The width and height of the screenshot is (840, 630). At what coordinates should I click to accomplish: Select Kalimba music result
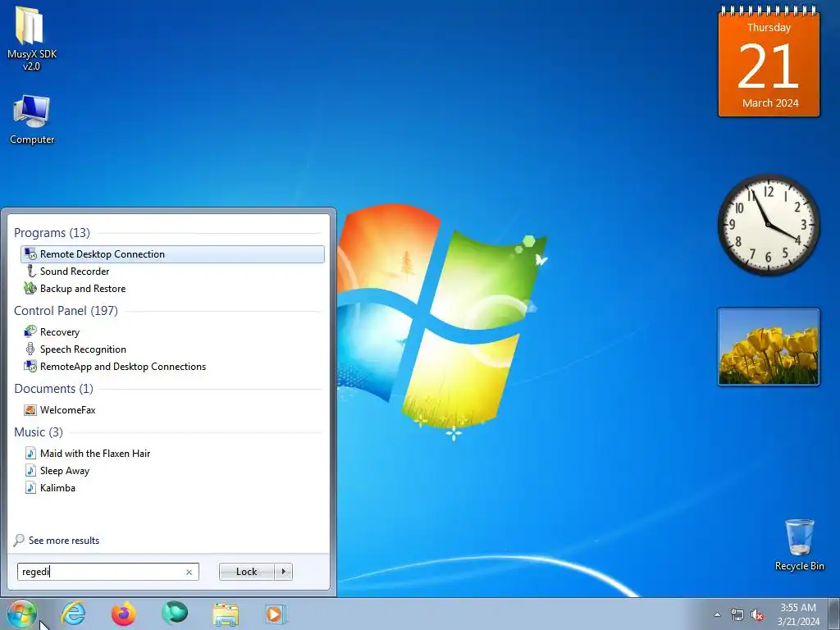(x=172, y=487)
